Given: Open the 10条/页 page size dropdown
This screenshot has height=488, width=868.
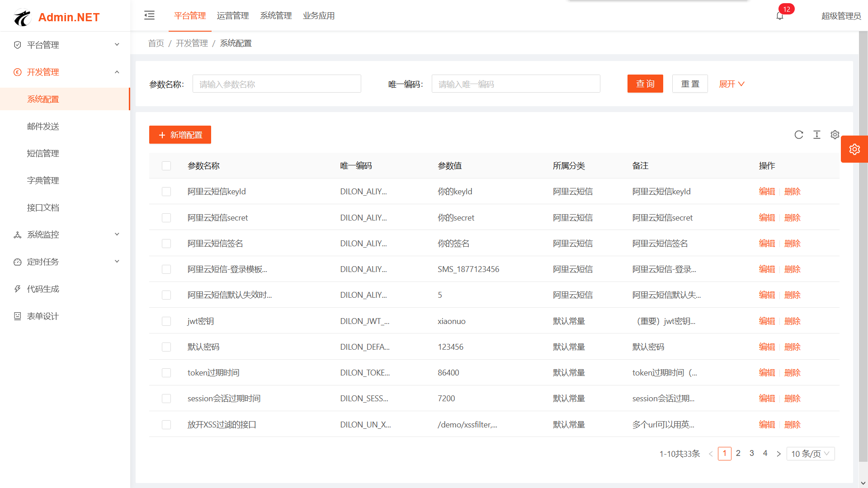Looking at the screenshot, I should pos(810,454).
